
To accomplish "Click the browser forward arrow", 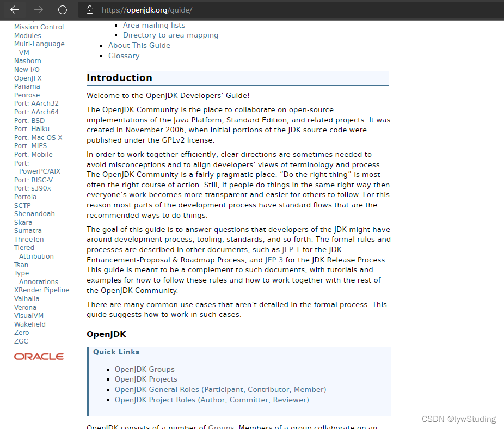I will [x=39, y=10].
